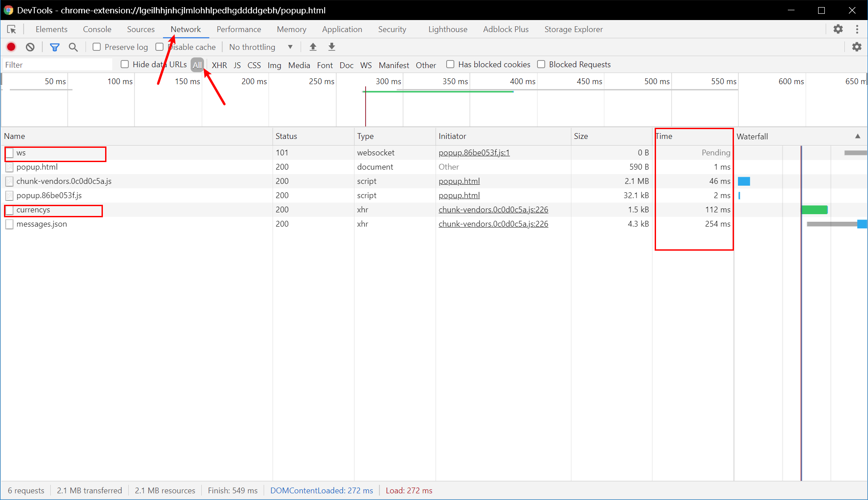Tick the Disable cache checkbox

point(159,47)
